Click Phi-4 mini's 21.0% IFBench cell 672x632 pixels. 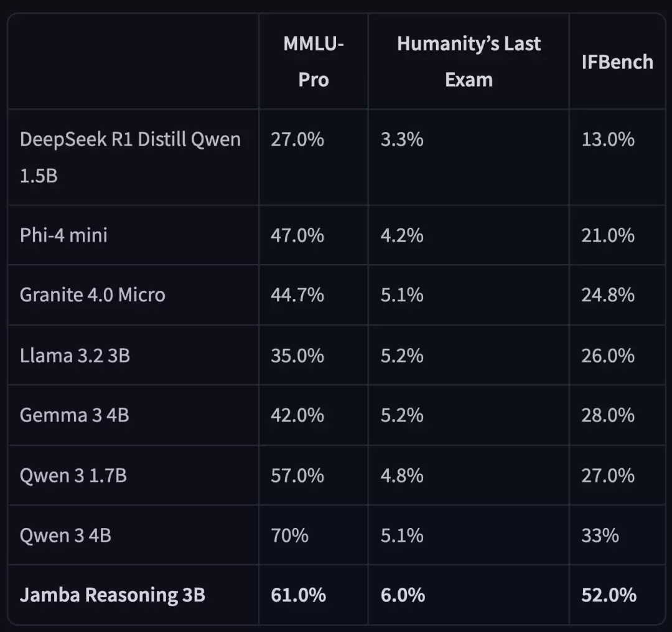click(x=608, y=235)
